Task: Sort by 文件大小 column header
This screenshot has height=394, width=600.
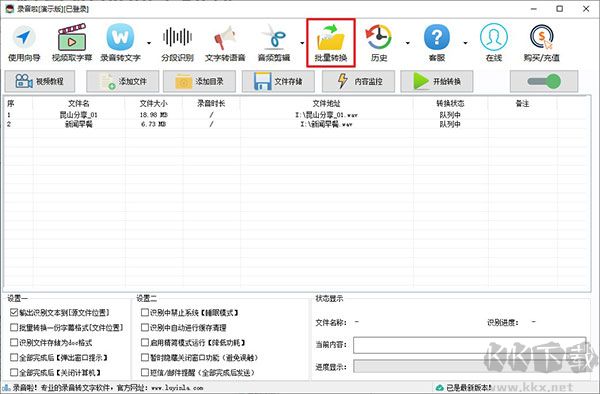Action: (x=153, y=103)
